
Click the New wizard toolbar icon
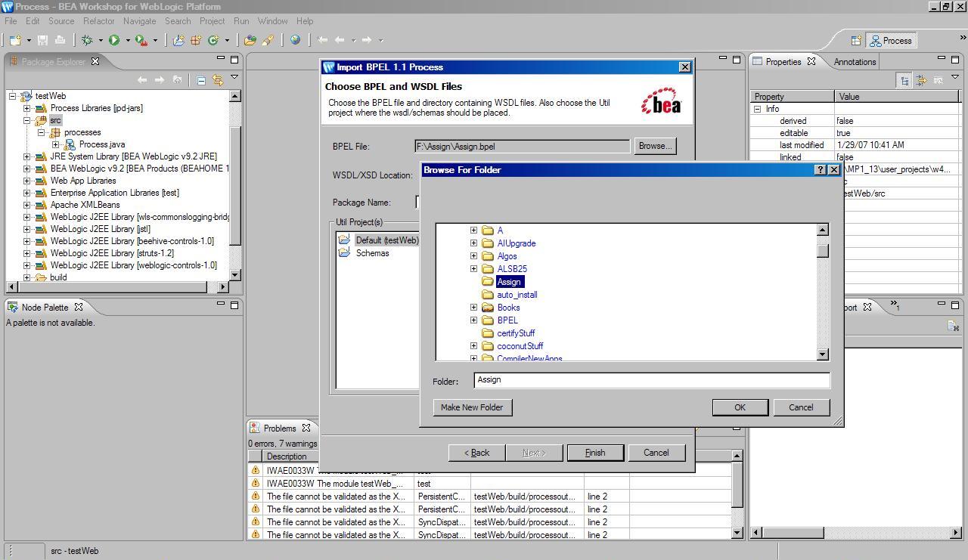[14, 40]
